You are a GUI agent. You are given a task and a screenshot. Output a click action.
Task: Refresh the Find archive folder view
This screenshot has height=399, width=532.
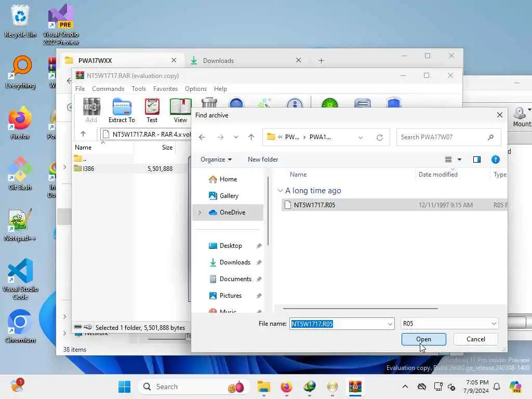point(380,137)
